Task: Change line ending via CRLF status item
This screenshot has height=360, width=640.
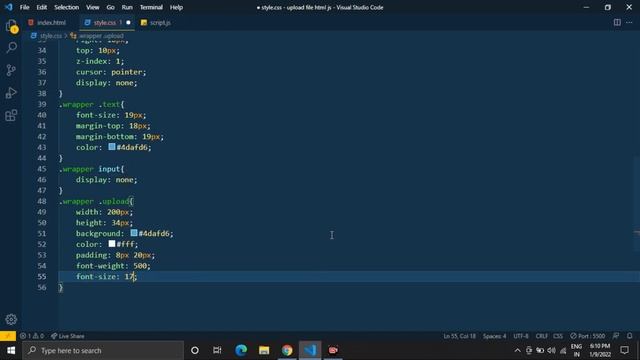Action: tap(542, 336)
